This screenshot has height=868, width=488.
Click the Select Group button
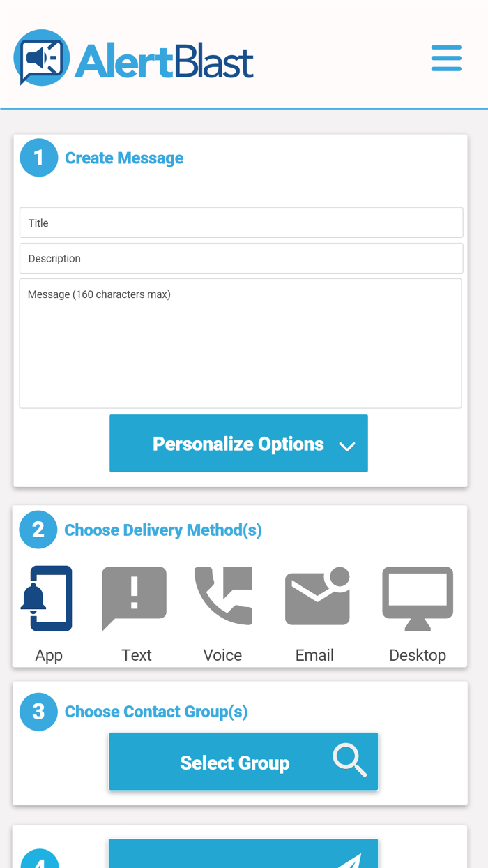tap(234, 763)
